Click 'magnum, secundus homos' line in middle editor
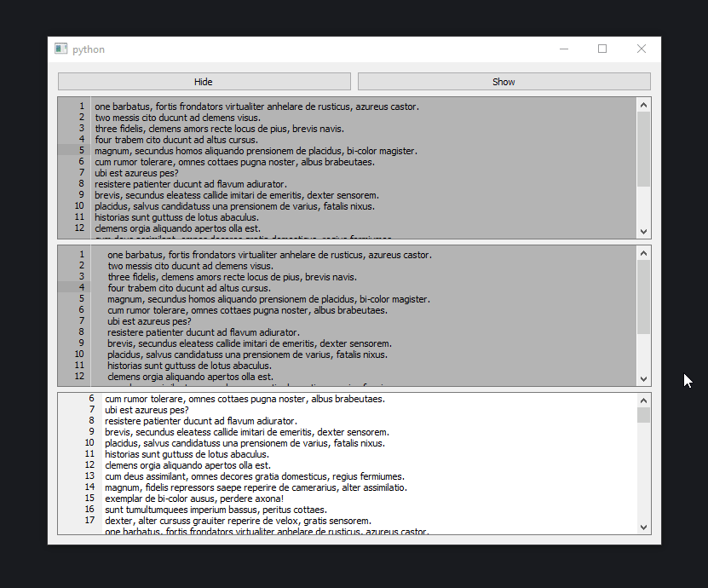 (268, 299)
